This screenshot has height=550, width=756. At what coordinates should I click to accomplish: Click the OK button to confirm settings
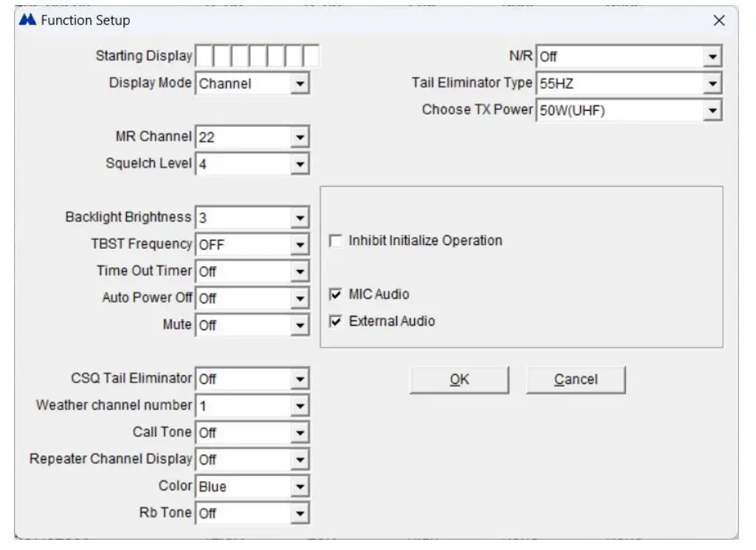pos(459,379)
